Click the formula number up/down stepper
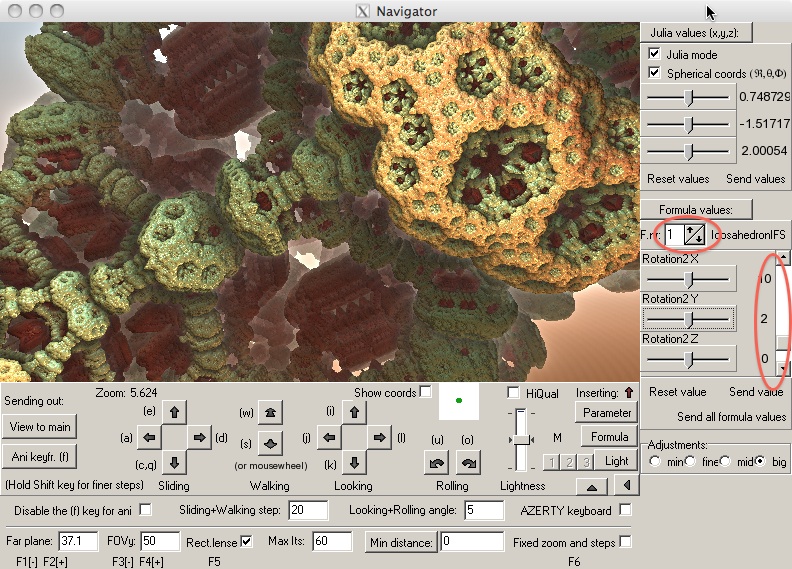Viewport: 792px width, 569px height. coord(694,235)
